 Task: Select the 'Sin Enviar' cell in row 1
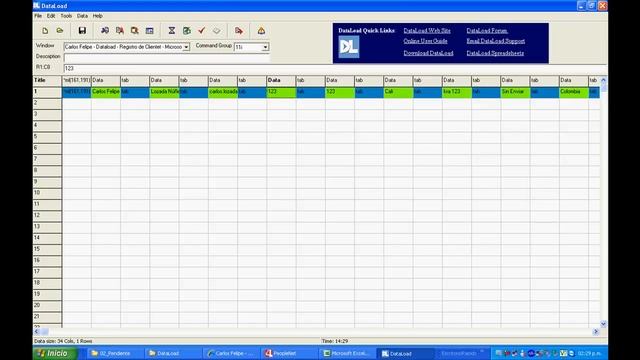click(515, 92)
